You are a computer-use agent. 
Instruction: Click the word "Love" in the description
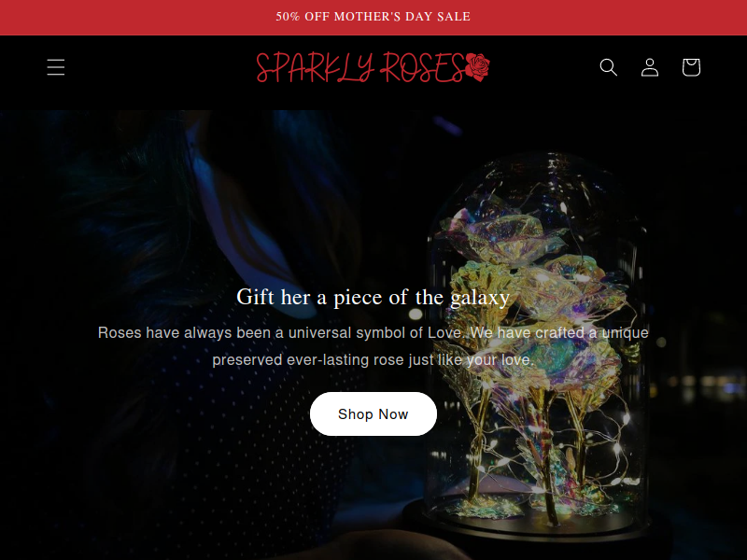click(x=444, y=332)
